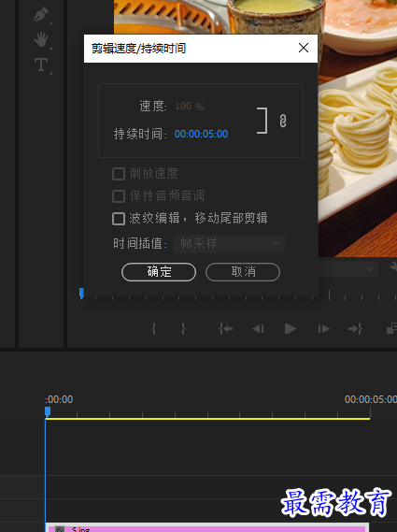Open the 时间插值 帧采样 dropdown
The height and width of the screenshot is (532, 397).
coord(229,244)
